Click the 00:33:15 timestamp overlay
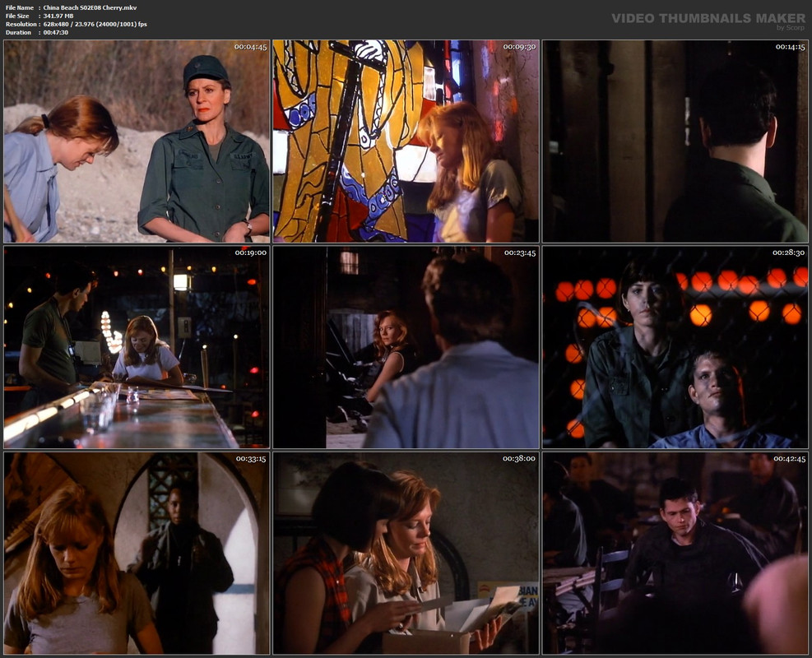This screenshot has height=658, width=812. pos(251,459)
